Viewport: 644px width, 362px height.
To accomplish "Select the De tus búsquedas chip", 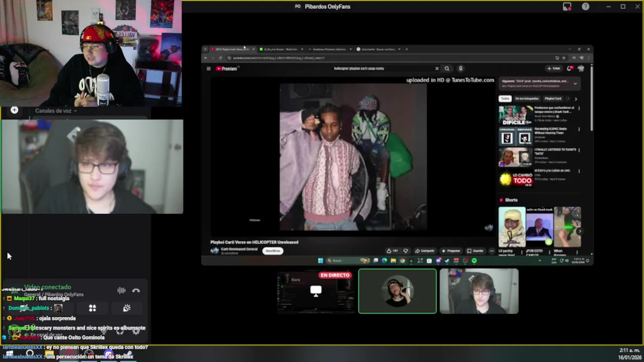I will click(527, 99).
